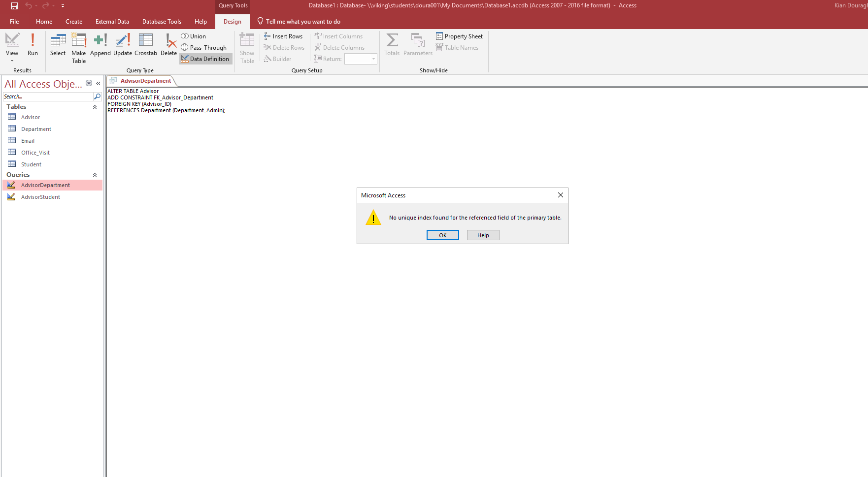Screen dimensions: 868x477
Task: Click Insert Rows in Query Setup
Action: [x=283, y=36]
